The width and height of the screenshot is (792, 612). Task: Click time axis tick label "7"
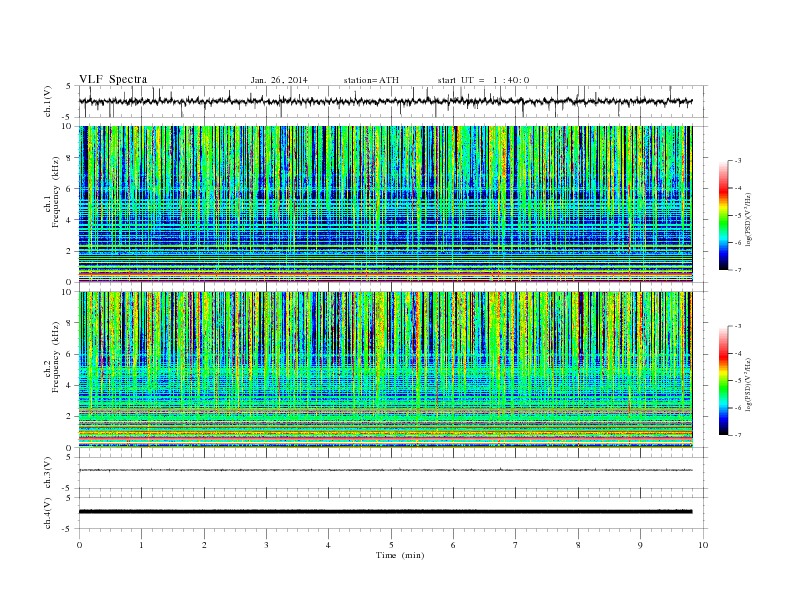(x=516, y=545)
